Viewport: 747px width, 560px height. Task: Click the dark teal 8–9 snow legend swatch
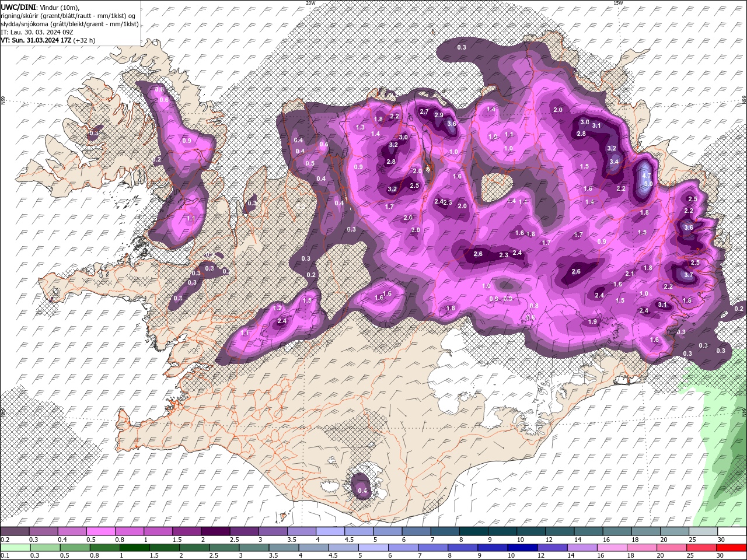[x=473, y=531]
